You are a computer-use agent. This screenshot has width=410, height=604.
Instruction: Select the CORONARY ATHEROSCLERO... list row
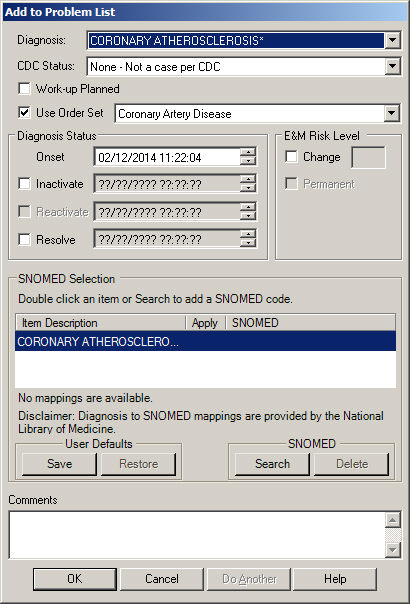click(205, 342)
